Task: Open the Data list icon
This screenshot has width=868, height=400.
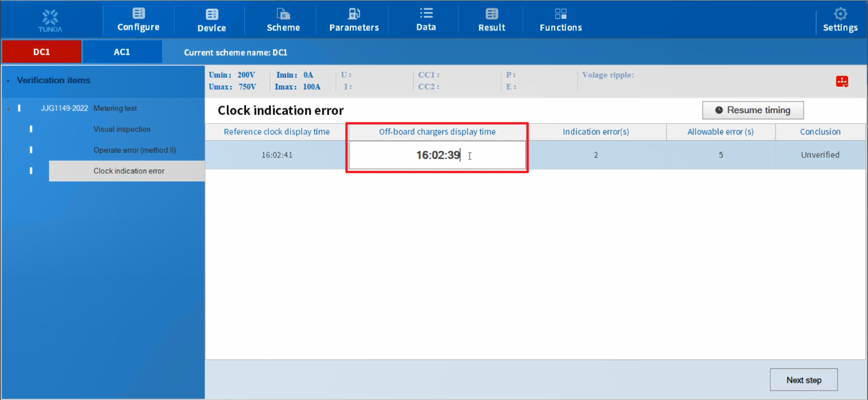Action: coord(426,13)
